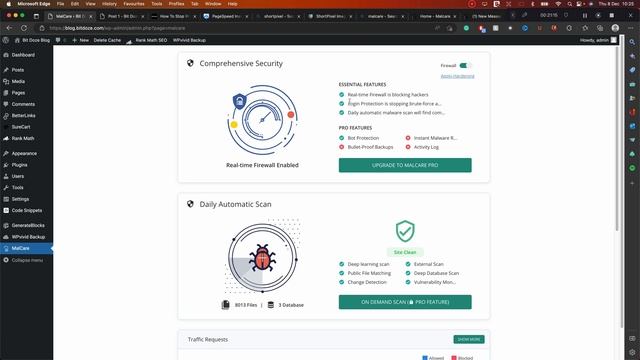The height and width of the screenshot is (360, 640).
Task: Toggle the Firewall switch off
Action: (464, 65)
